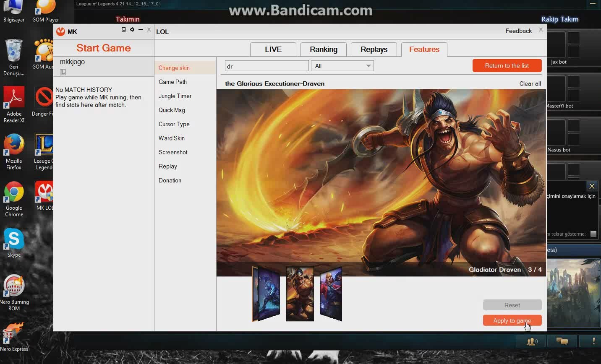Screen dimensions: 601x364
Task: Open Nero Burning ROM desktop icon
Action: tap(14, 293)
